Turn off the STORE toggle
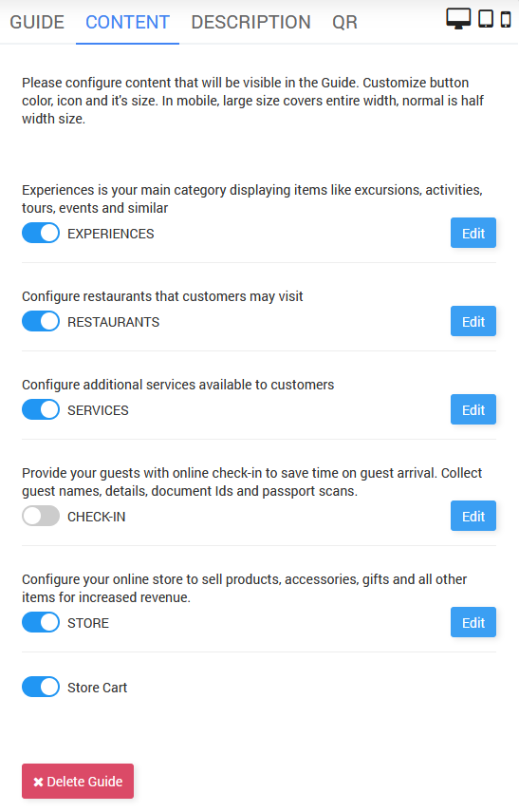This screenshot has width=519, height=812. pyautogui.click(x=41, y=622)
